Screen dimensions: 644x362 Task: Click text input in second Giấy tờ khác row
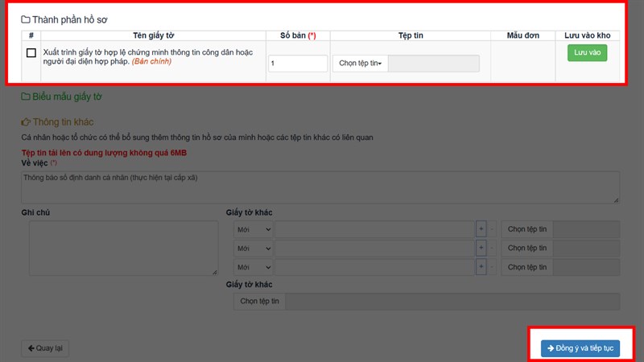(374, 249)
